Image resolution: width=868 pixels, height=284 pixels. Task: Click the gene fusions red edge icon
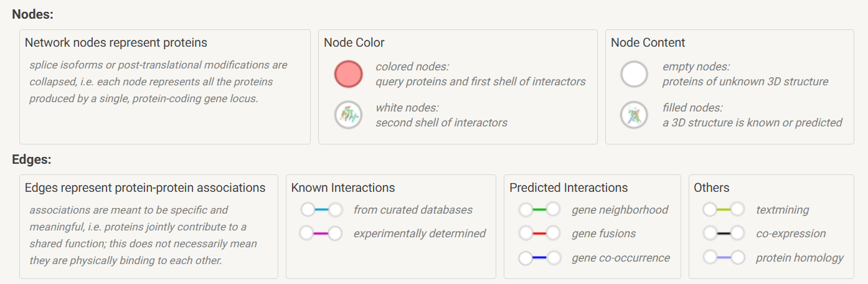point(539,234)
